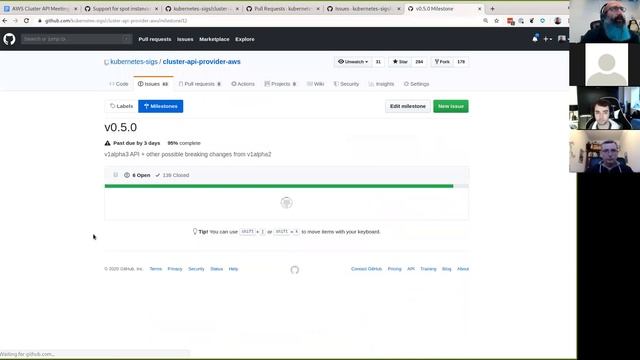Click the green milestone progress bar

click(279, 186)
